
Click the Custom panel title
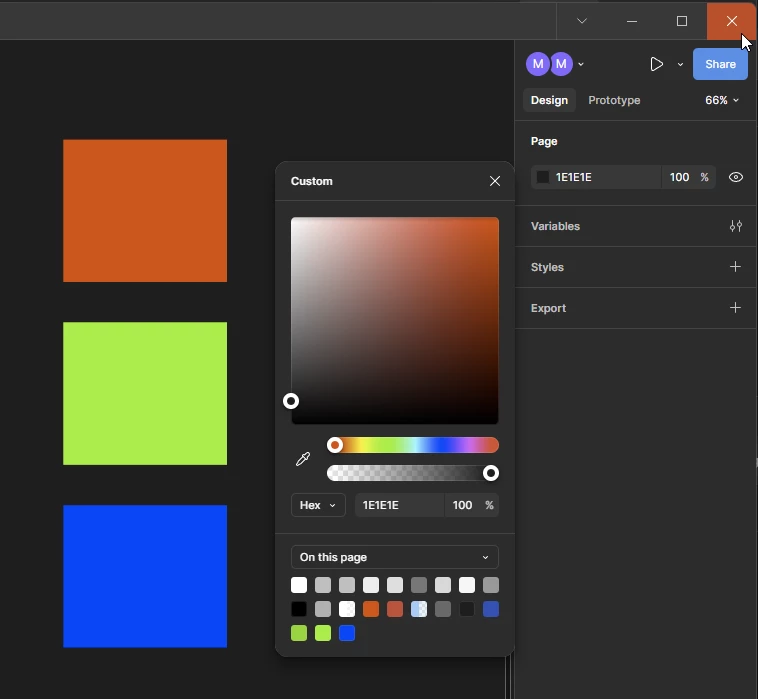point(311,181)
